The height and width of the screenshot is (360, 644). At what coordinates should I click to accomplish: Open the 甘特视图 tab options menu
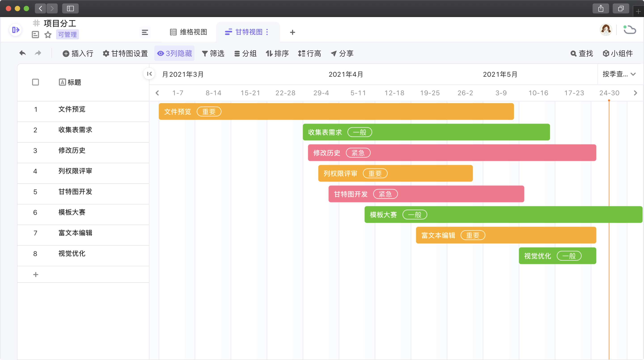click(x=267, y=32)
